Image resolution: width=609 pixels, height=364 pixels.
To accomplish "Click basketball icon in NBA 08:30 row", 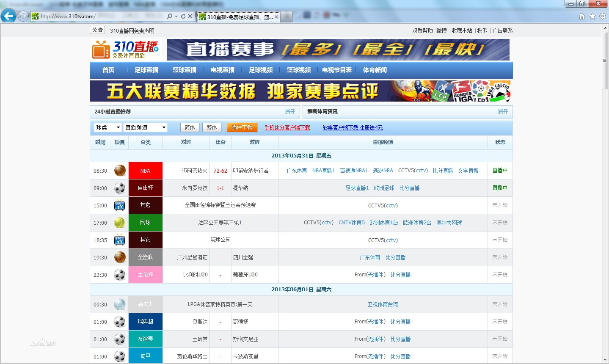I will point(120,171).
